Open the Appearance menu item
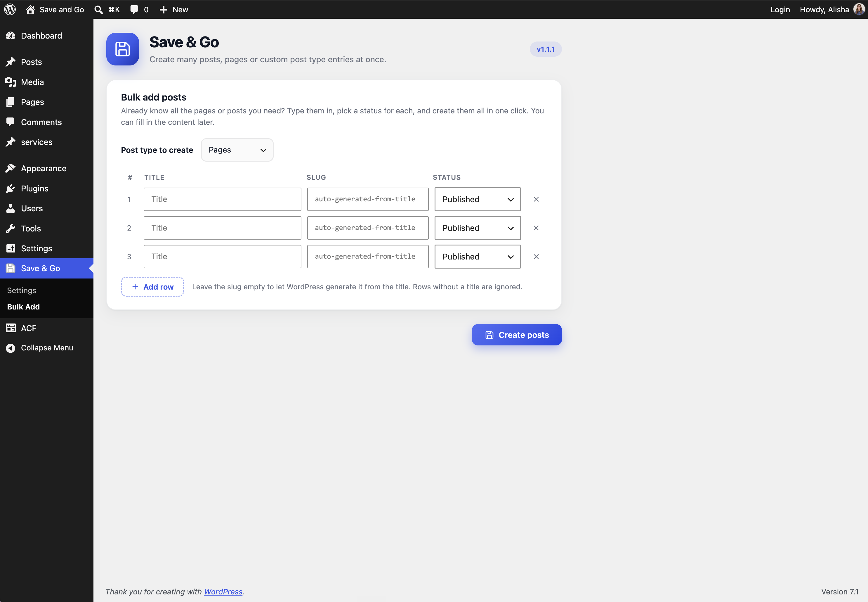 click(x=47, y=168)
